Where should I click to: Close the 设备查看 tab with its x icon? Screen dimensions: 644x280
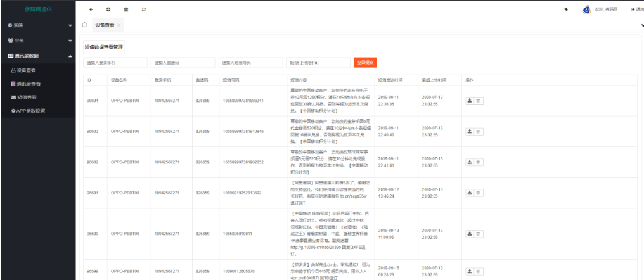pos(119,25)
